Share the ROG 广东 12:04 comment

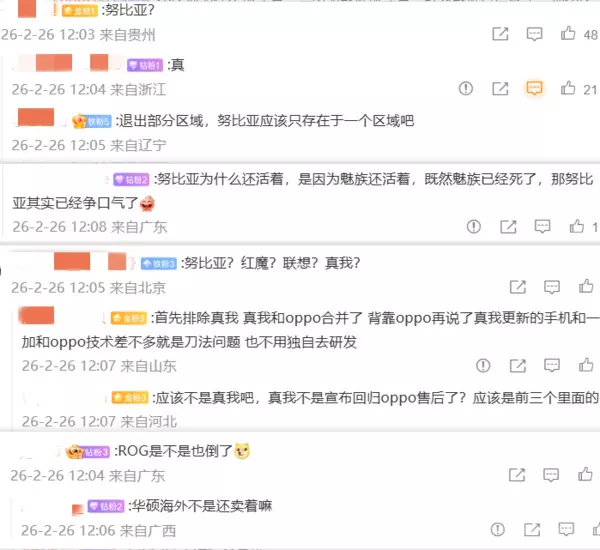[x=517, y=475]
